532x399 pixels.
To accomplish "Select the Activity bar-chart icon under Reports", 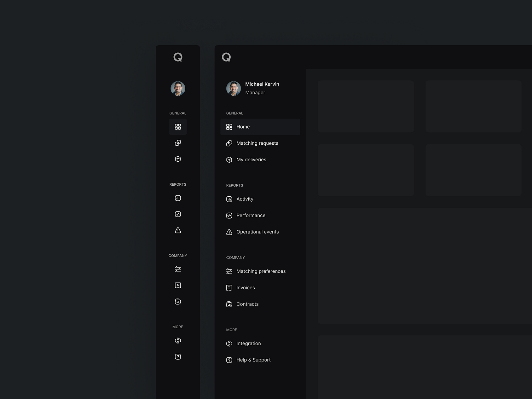I will tap(178, 198).
